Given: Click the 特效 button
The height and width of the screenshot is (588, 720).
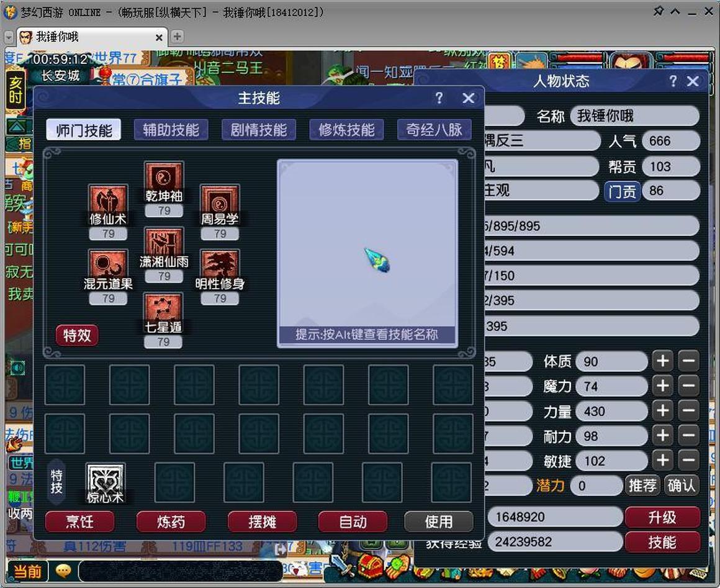Looking at the screenshot, I should pyautogui.click(x=77, y=335).
